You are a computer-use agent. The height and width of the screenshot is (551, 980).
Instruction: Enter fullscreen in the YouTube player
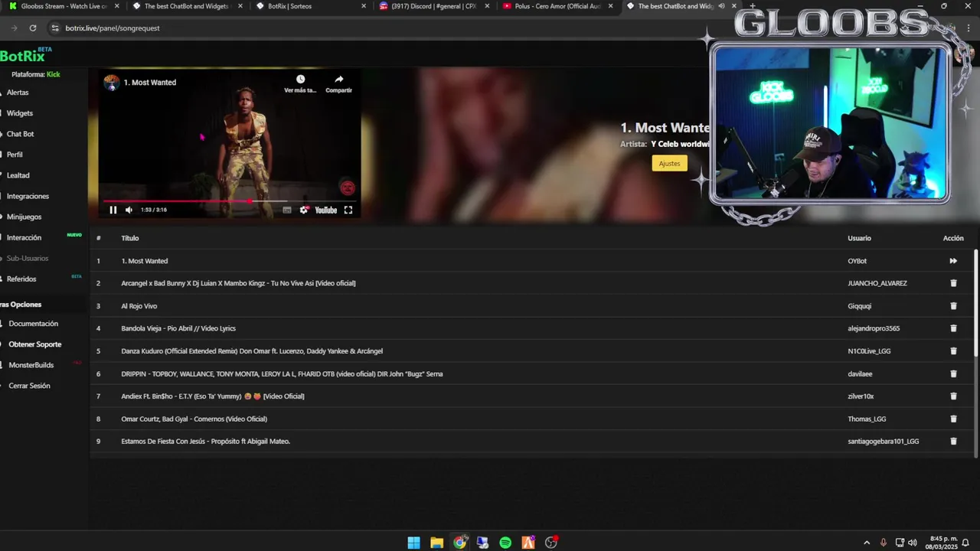point(348,210)
